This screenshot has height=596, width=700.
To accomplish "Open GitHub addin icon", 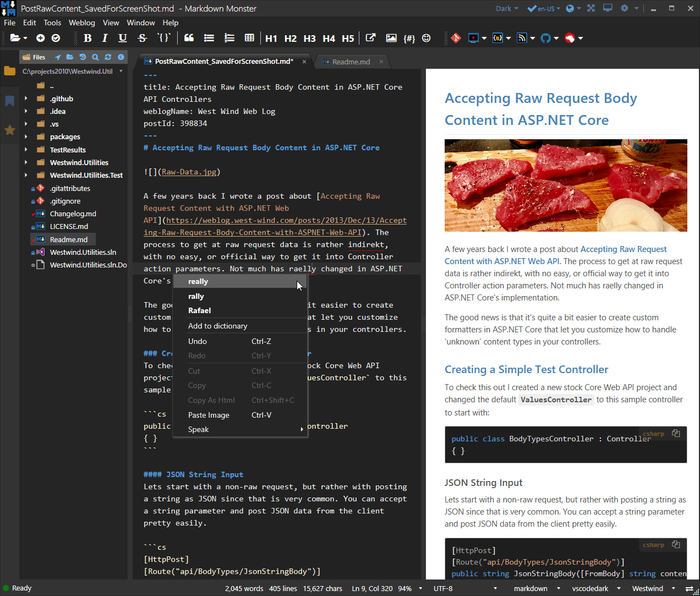I will tap(546, 38).
